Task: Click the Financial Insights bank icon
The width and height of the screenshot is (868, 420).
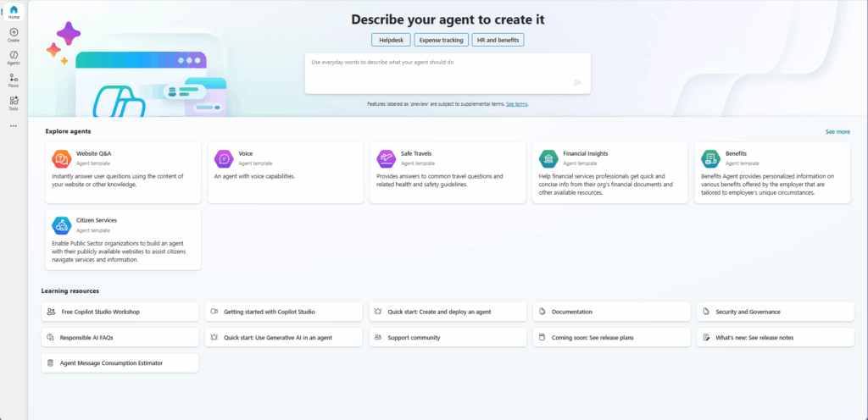Action: (548, 158)
